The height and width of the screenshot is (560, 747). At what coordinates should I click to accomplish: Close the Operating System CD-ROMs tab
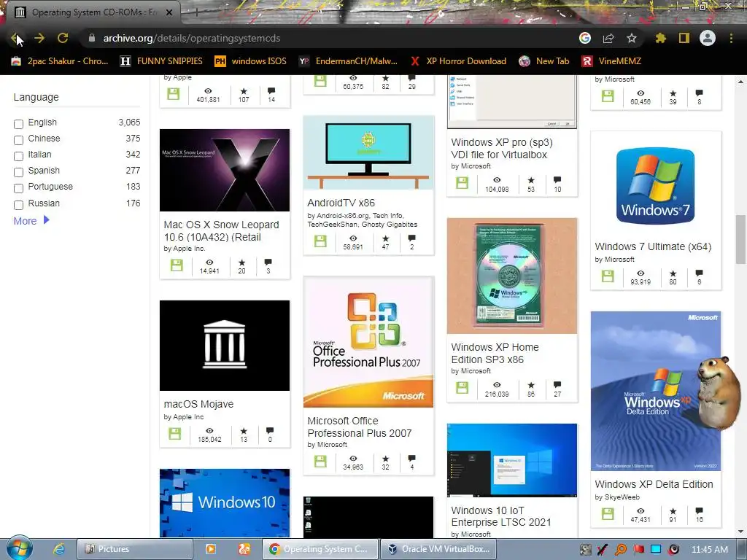[169, 12]
